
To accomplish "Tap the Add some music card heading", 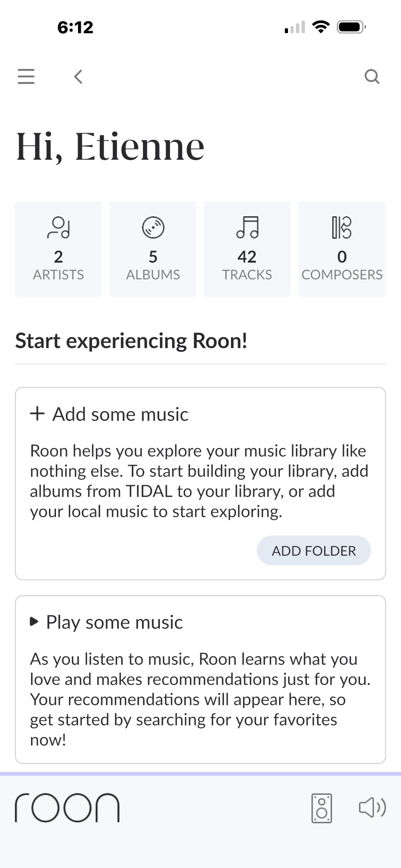I will pos(120,414).
